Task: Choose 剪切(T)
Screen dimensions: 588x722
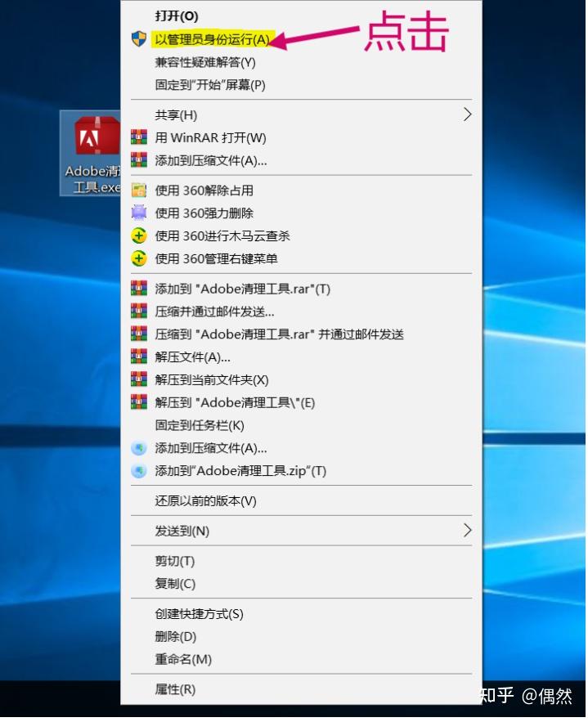Action: click(175, 561)
